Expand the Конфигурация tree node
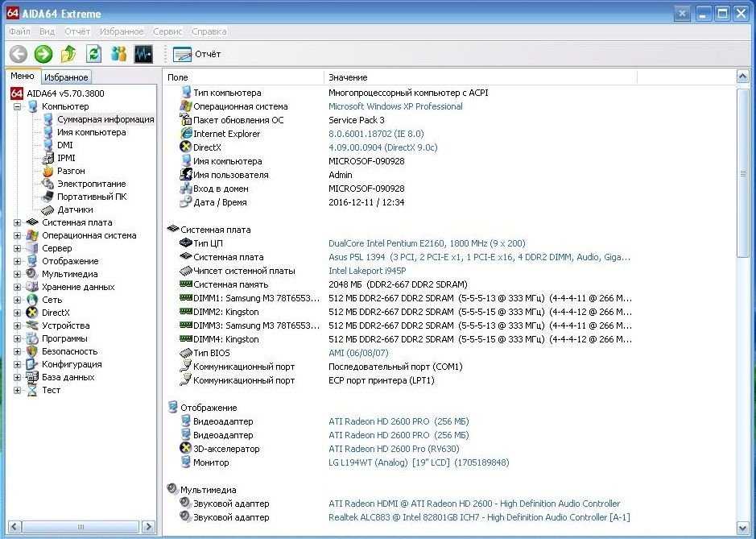 (17, 364)
